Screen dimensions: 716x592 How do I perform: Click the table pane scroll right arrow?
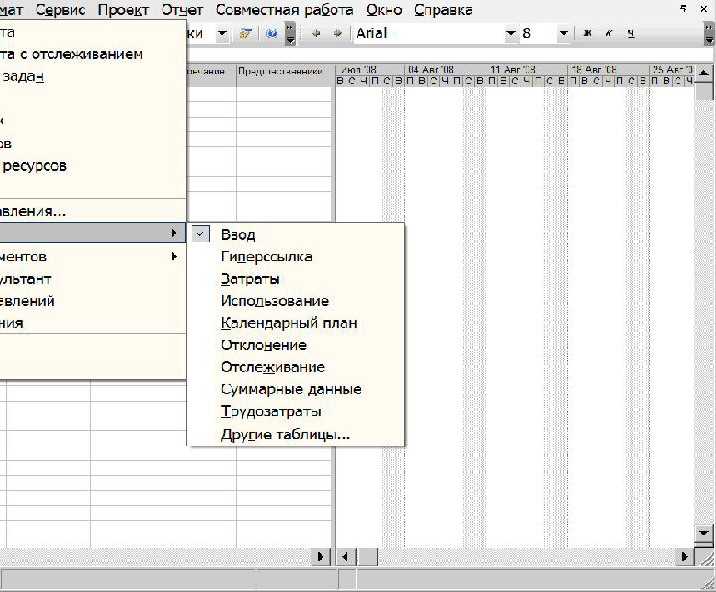click(x=322, y=556)
